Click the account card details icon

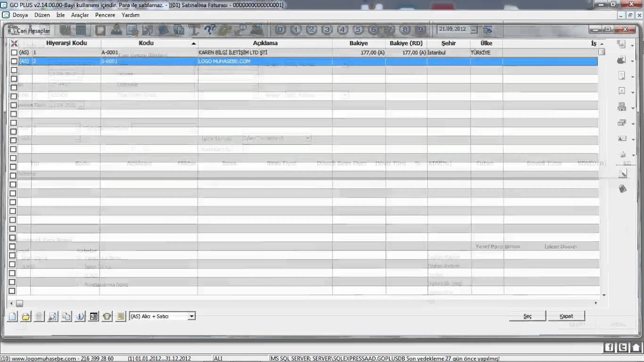pyautogui.click(x=94, y=316)
